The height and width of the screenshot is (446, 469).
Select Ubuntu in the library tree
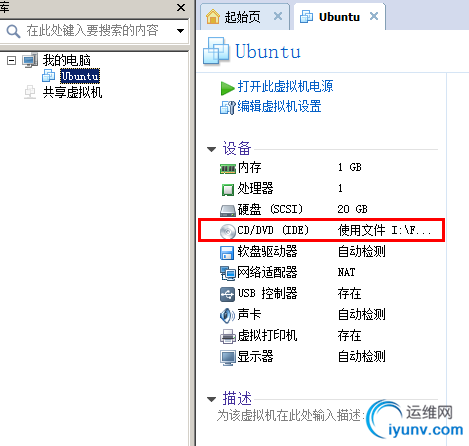(x=80, y=76)
